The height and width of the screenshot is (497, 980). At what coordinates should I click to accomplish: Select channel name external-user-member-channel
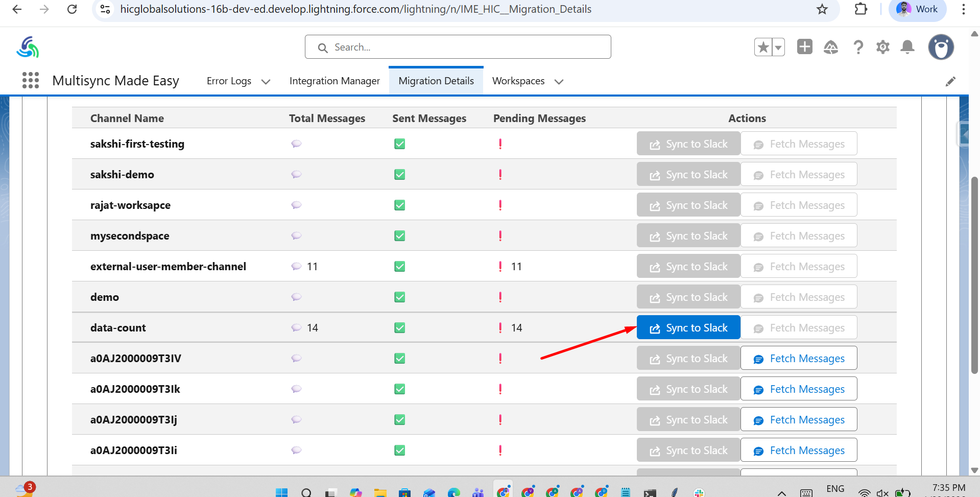tap(168, 266)
